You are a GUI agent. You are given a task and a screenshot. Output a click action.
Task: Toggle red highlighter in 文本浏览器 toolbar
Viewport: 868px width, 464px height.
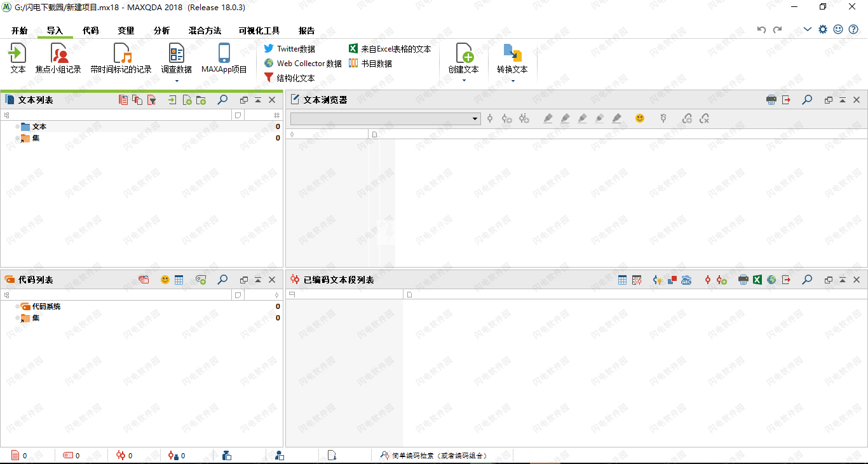tap(548, 118)
